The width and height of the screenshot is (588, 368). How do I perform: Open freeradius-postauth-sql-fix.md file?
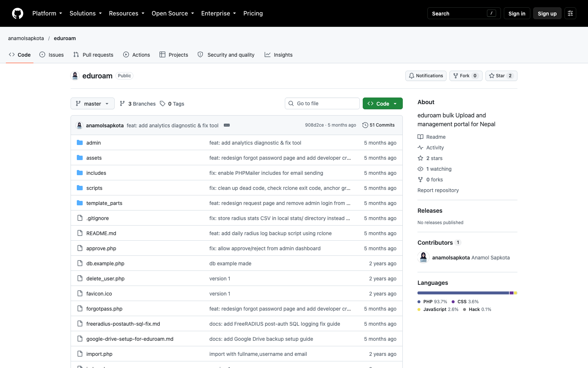(x=123, y=324)
